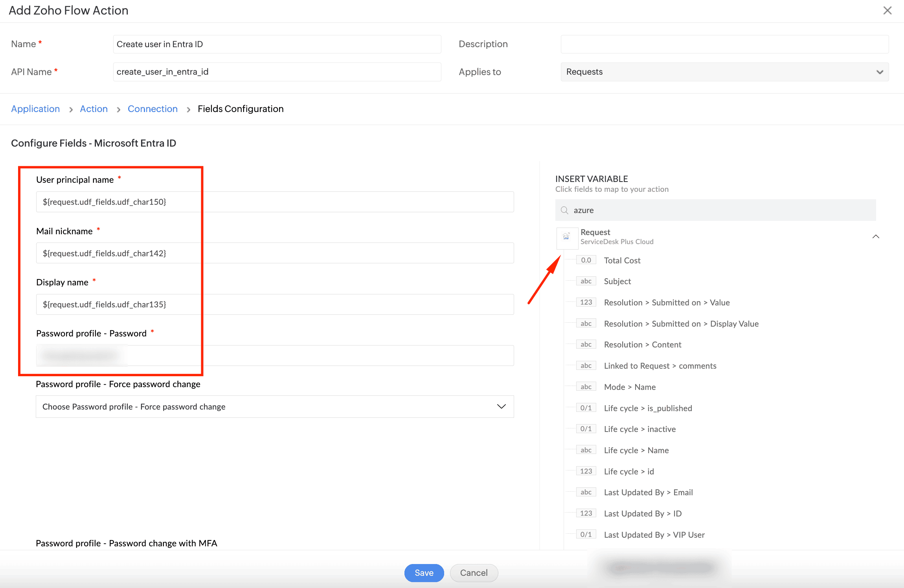Viewport: 904px width, 588px height.
Task: Click the Description input field
Action: [724, 44]
